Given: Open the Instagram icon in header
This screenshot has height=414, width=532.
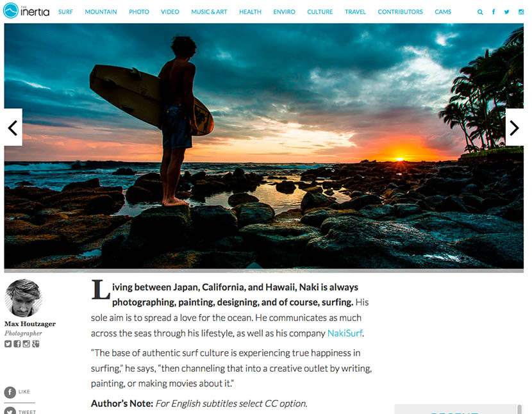Looking at the screenshot, I should [521, 12].
